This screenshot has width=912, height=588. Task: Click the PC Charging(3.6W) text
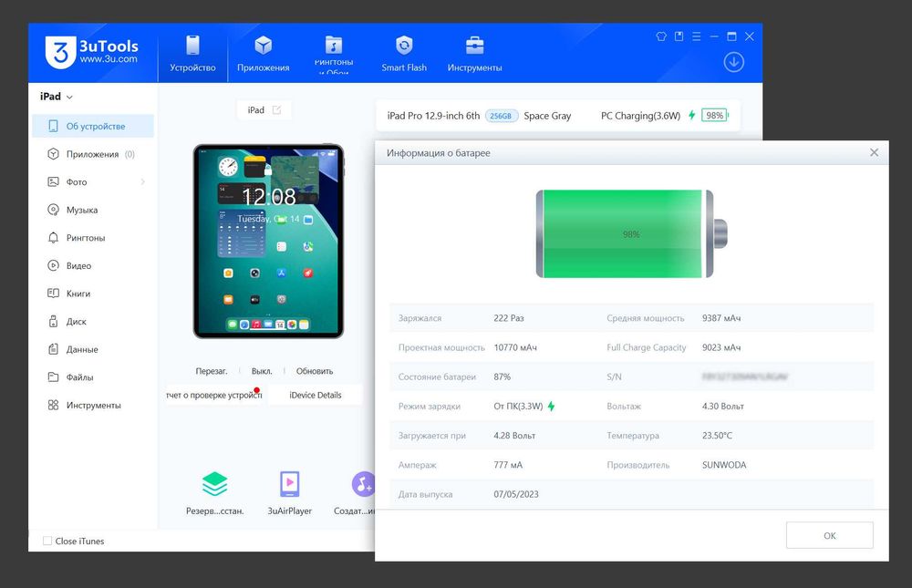point(640,116)
